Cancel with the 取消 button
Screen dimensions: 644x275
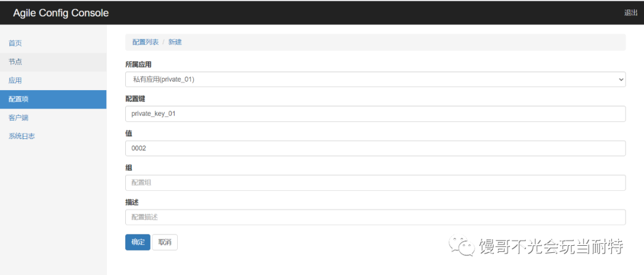[x=165, y=242]
